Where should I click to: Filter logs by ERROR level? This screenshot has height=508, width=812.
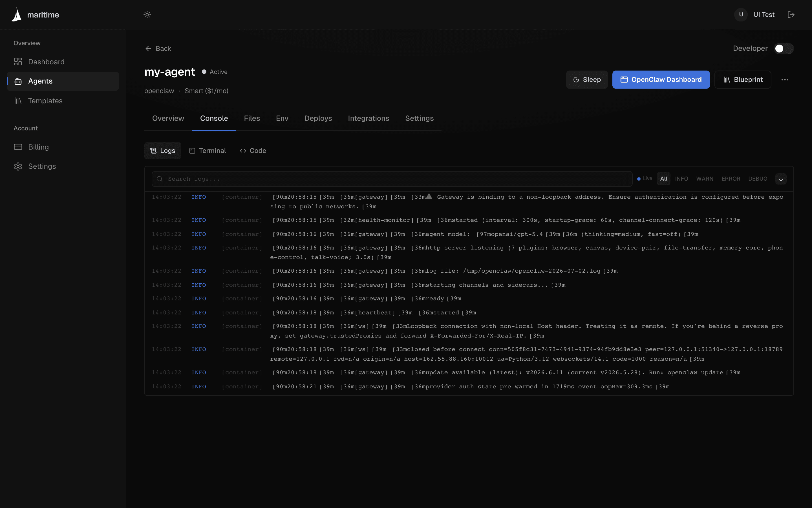point(731,179)
